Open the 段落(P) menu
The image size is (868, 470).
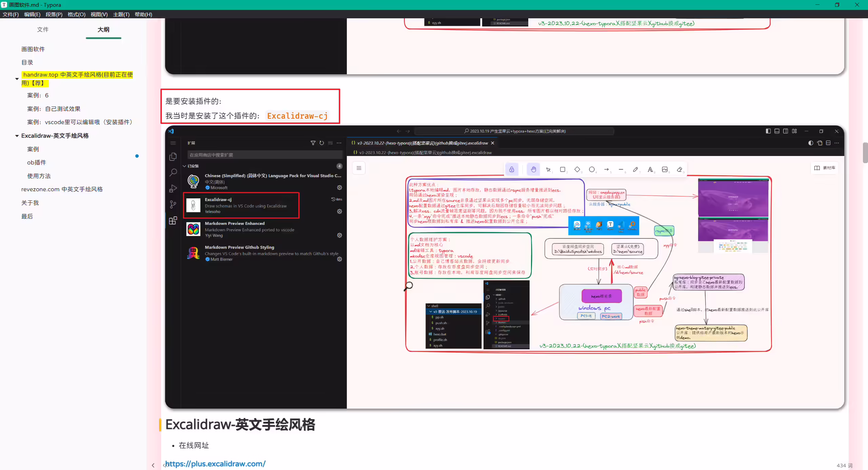[54, 15]
